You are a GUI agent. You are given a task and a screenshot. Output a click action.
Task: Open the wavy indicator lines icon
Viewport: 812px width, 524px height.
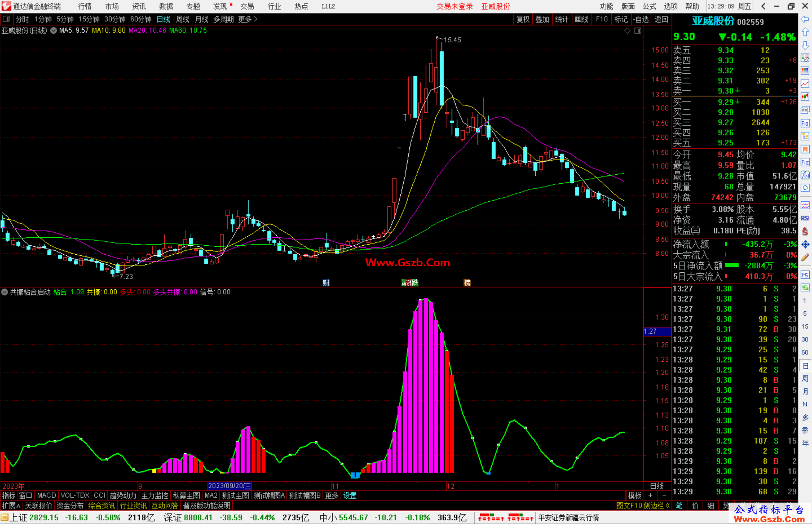click(805, 205)
